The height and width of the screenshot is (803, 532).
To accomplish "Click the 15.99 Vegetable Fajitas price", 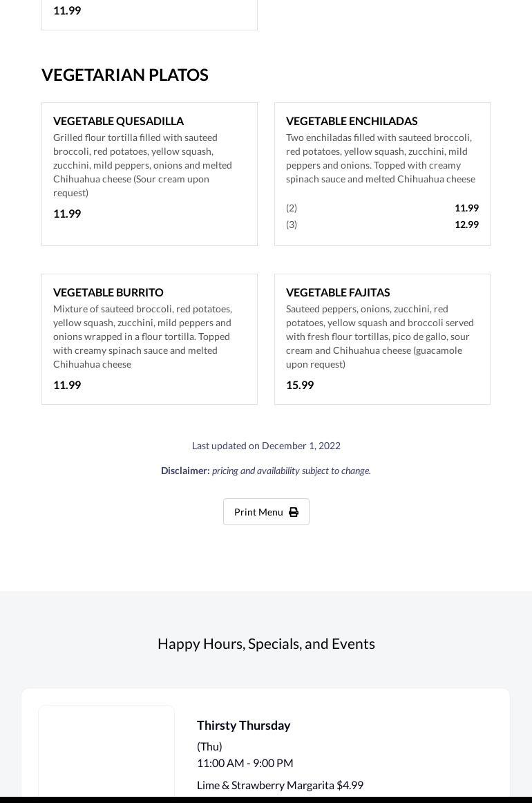I will coord(300,385).
